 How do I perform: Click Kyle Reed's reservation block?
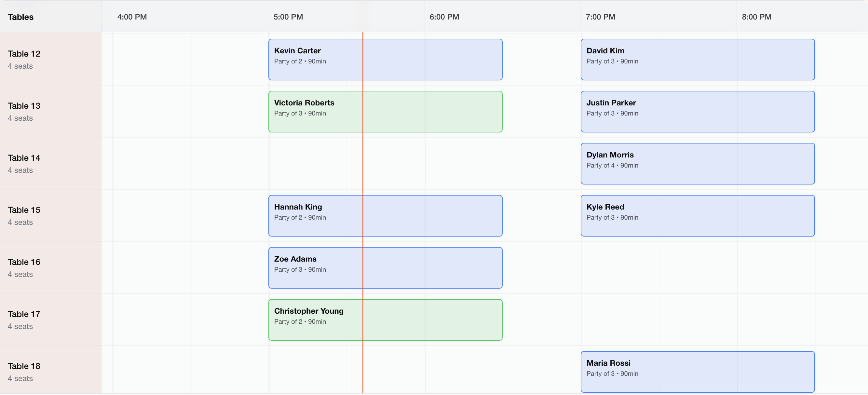click(x=697, y=216)
